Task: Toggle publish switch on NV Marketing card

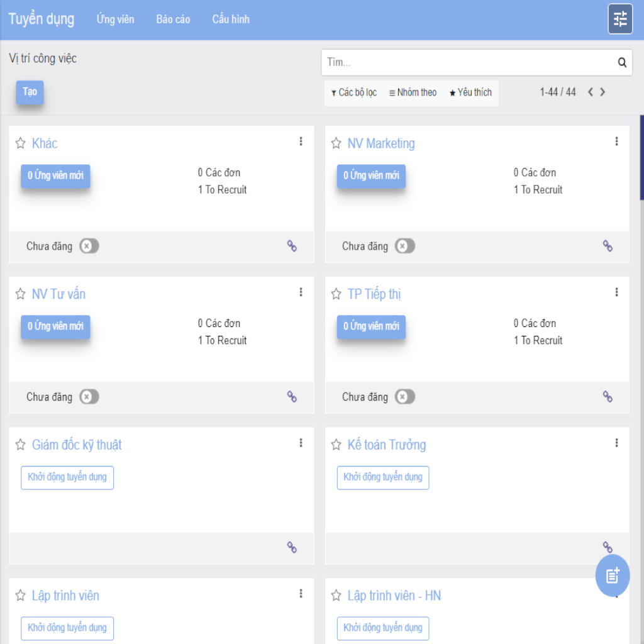Action: click(x=405, y=246)
